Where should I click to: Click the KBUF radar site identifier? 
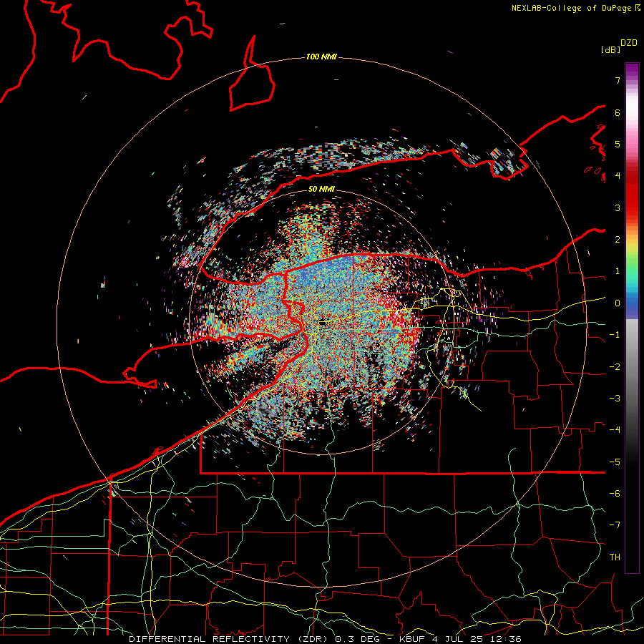point(412,639)
